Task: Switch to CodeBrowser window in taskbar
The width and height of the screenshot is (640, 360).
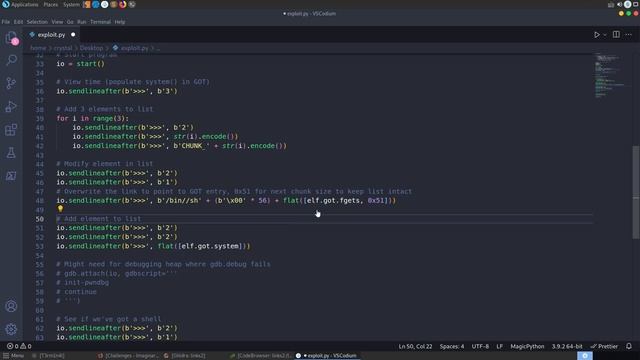Action: [260, 356]
